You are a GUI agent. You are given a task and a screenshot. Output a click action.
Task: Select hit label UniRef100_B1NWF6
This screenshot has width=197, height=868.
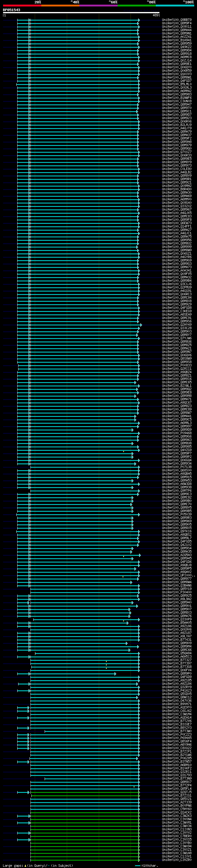[x=177, y=98]
